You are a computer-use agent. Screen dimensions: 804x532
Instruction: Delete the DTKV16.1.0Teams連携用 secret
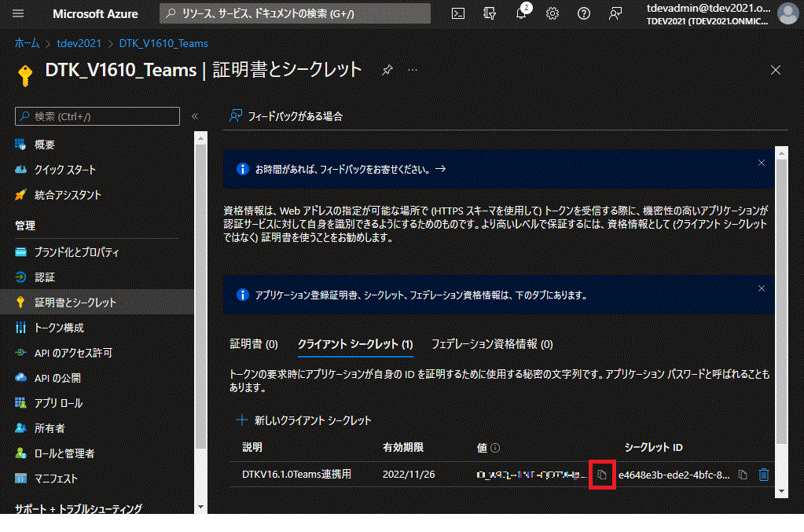(763, 475)
